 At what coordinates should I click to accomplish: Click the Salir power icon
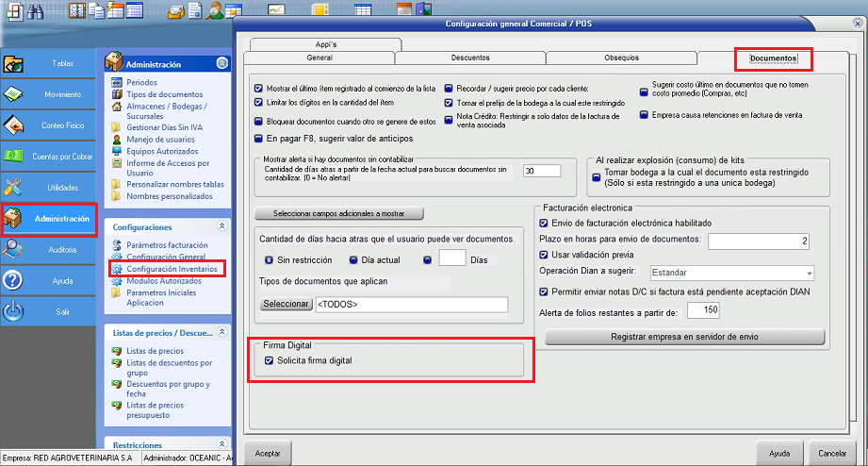15,312
